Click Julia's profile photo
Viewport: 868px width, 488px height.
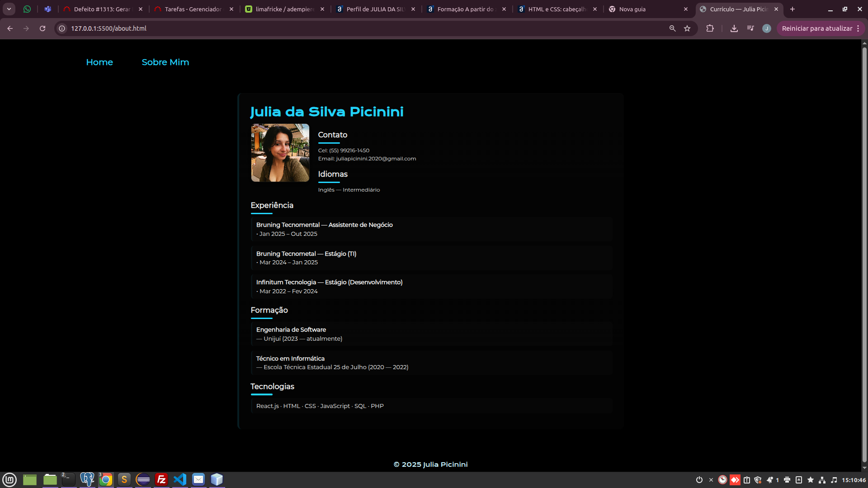tap(280, 153)
